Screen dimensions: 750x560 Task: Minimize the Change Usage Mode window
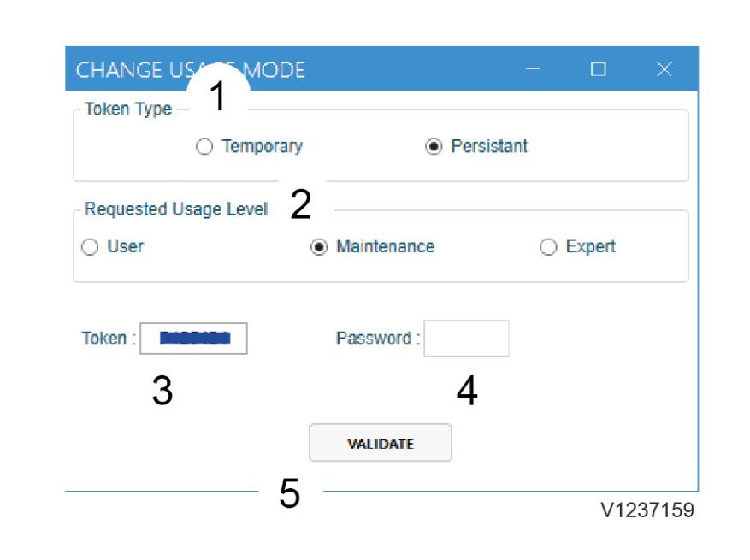point(533,69)
